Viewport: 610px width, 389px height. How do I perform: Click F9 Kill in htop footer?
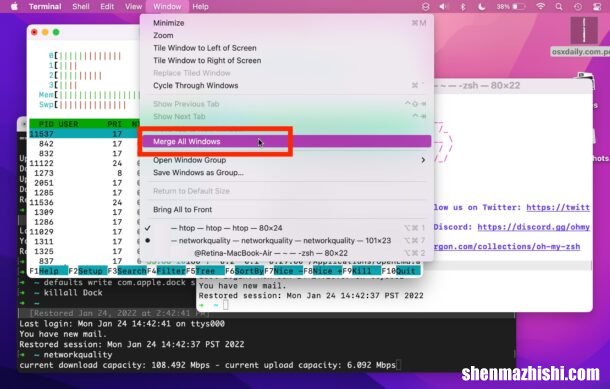[361, 271]
